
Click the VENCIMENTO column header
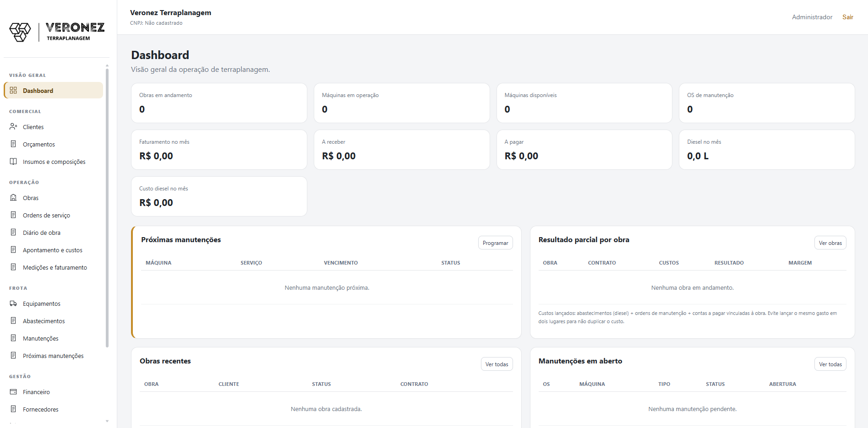341,263
